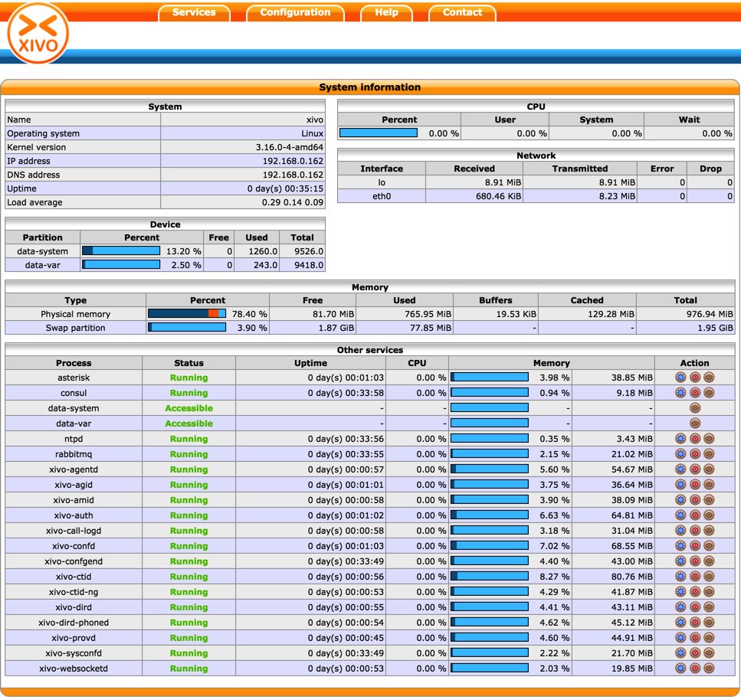
Task: Click the System information panel title
Action: (x=370, y=87)
